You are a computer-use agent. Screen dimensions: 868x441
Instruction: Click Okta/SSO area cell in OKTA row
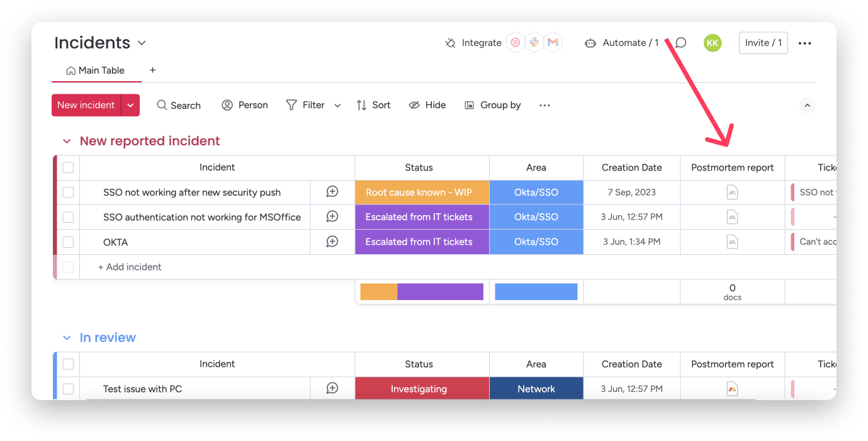536,242
